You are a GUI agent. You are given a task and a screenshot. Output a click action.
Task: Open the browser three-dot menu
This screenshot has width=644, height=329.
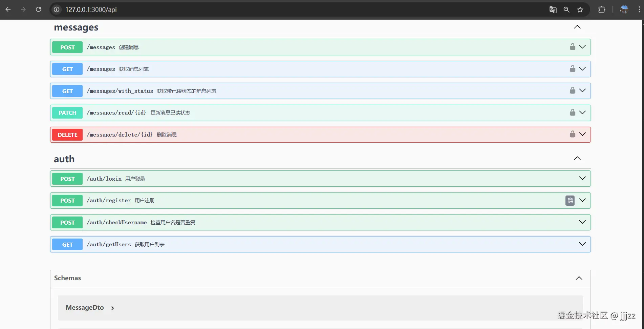pos(639,9)
